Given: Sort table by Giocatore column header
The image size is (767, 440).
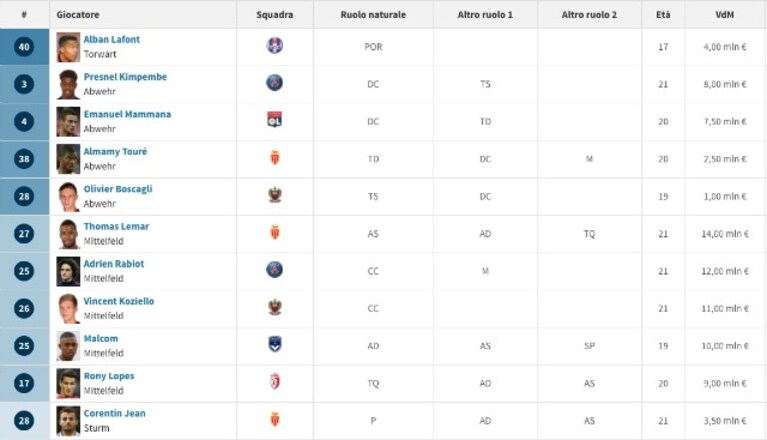Looking at the screenshot, I should (x=78, y=15).
